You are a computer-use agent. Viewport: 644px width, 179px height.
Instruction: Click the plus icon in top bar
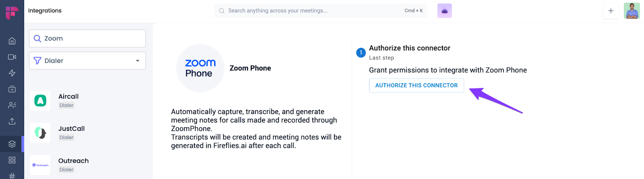[x=611, y=11]
